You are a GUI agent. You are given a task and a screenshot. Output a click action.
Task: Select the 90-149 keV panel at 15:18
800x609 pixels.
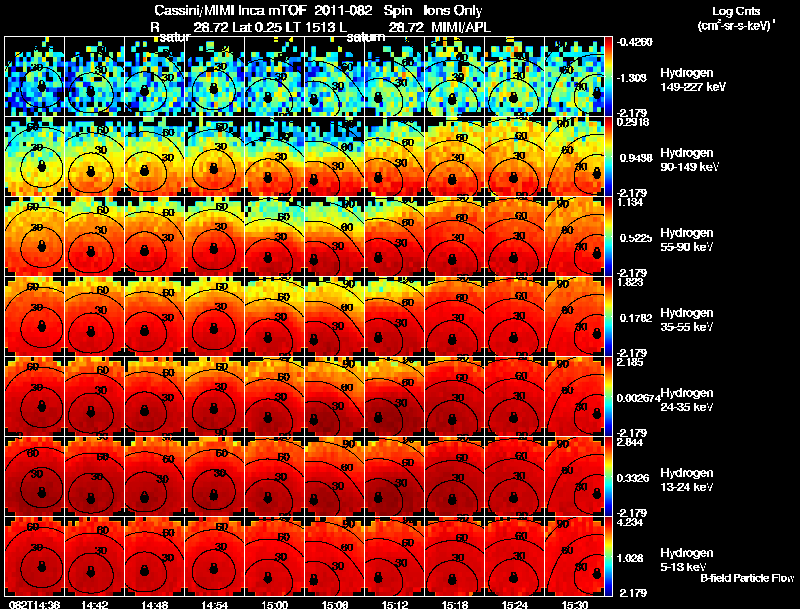(x=455, y=157)
